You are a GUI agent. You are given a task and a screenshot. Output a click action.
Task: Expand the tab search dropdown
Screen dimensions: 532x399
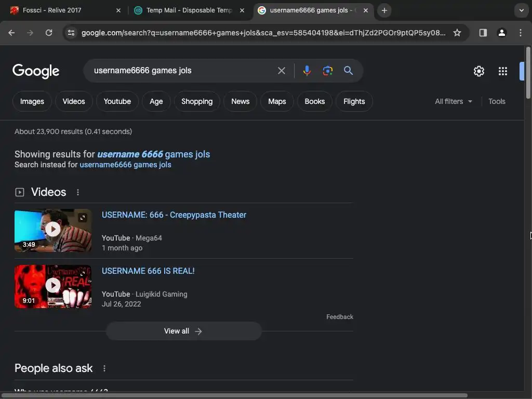522,10
